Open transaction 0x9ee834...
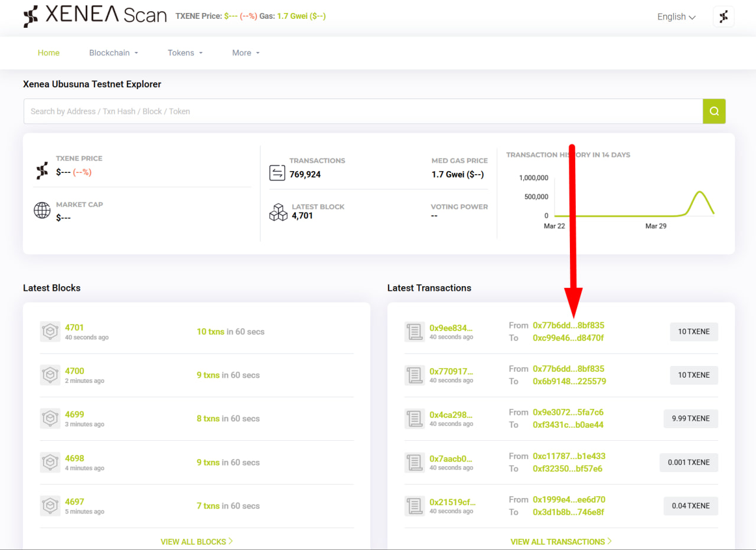756x550 pixels. [451, 328]
